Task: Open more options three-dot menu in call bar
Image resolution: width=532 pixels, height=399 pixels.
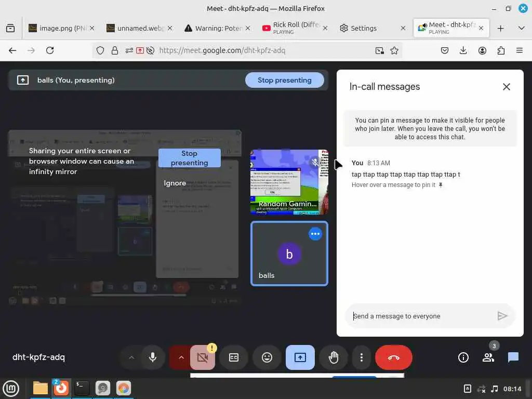Action: click(x=362, y=357)
